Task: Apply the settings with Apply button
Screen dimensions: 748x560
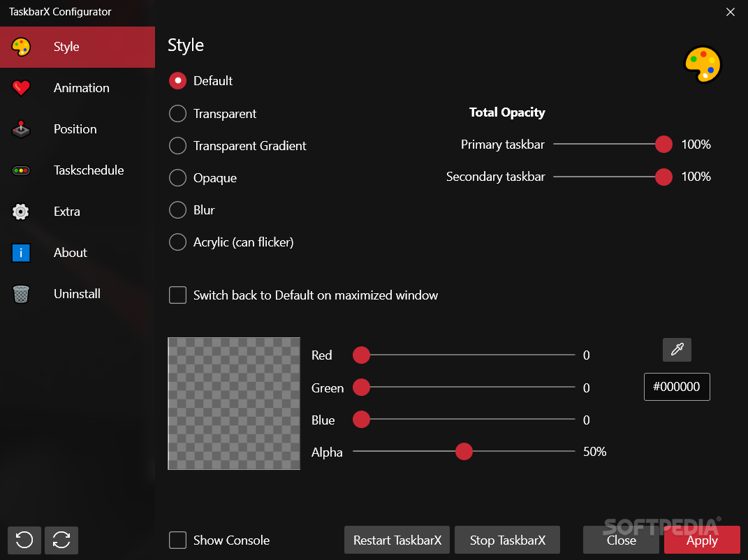Action: 702,540
